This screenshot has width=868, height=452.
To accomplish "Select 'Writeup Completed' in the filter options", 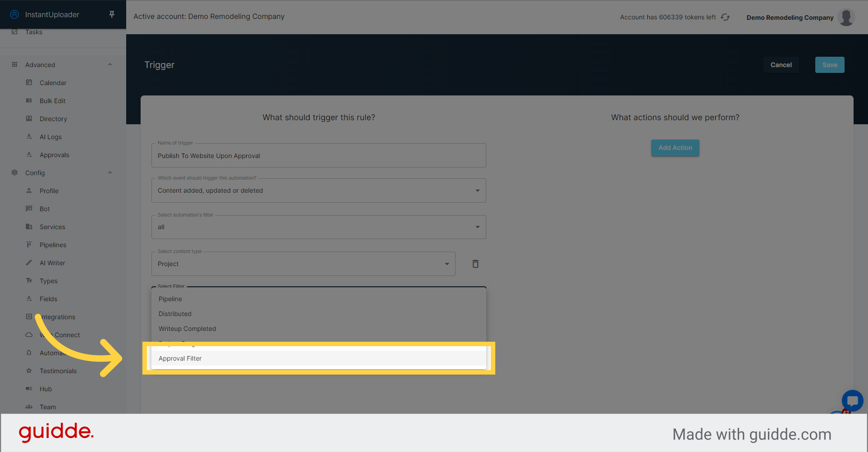I will point(187,328).
